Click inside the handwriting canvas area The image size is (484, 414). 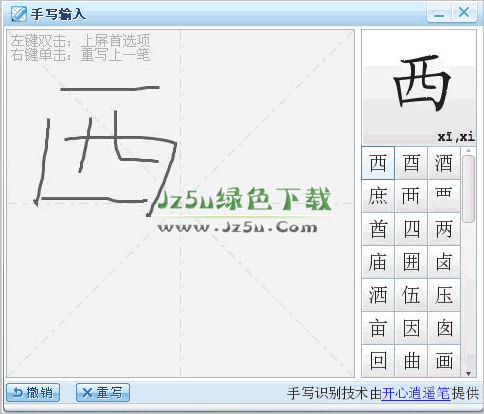pos(180,203)
